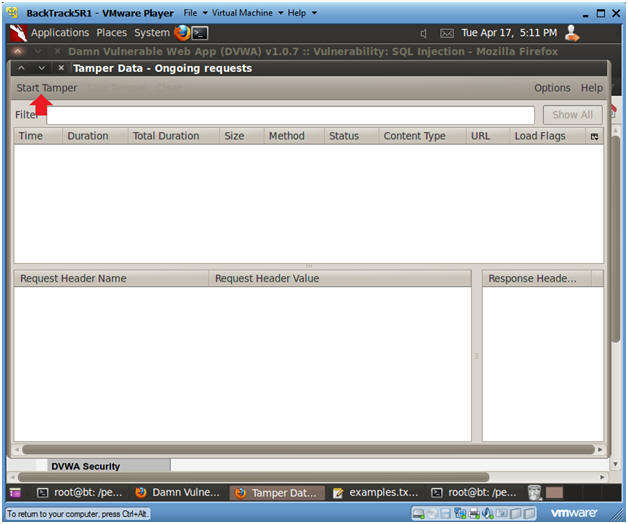Sort requests by Method column

294,136
